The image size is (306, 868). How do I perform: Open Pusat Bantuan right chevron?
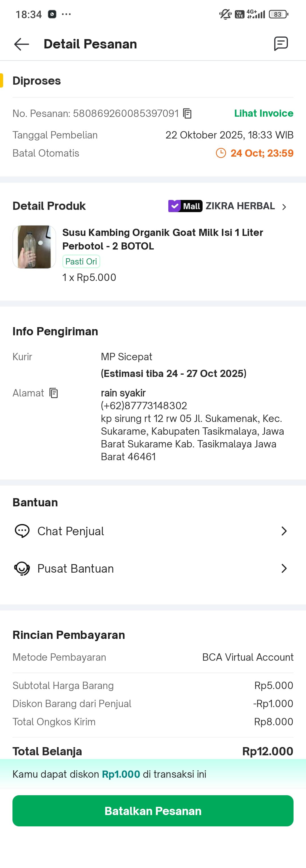[284, 568]
